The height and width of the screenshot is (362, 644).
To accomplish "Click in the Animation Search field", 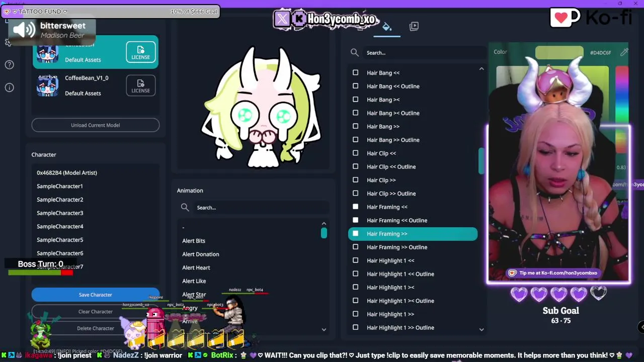I will click(x=261, y=208).
